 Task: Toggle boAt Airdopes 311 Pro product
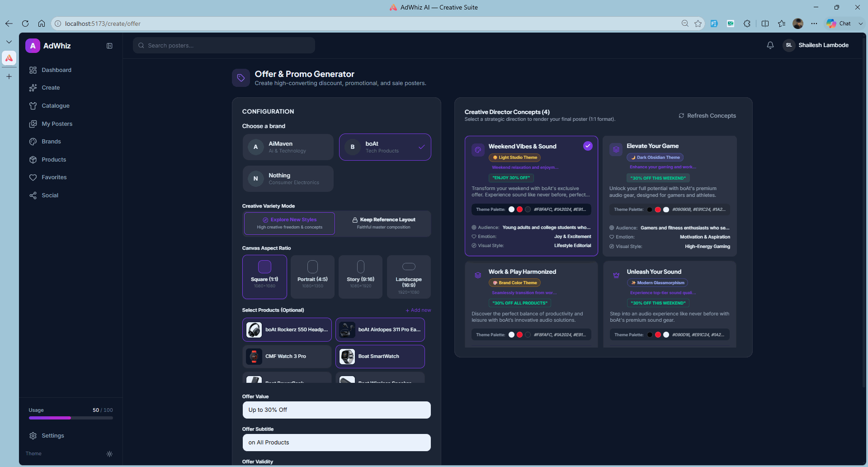[380, 330]
